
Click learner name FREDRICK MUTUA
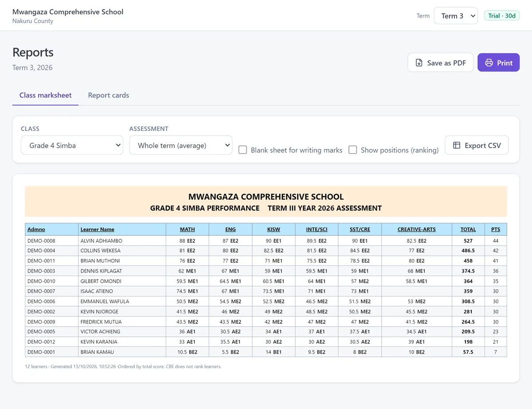point(101,322)
